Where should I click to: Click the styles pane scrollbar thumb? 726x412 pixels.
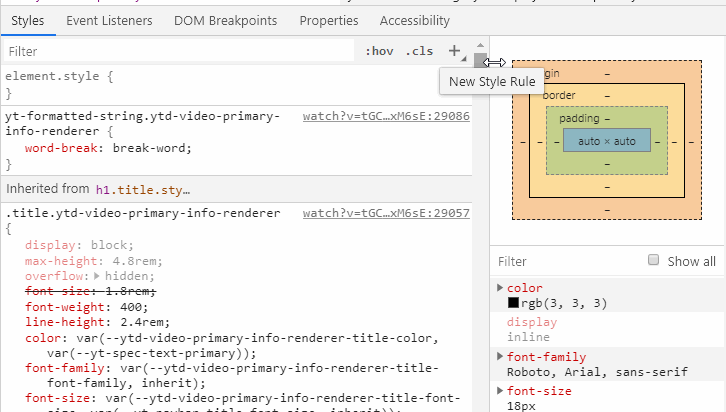(480, 60)
